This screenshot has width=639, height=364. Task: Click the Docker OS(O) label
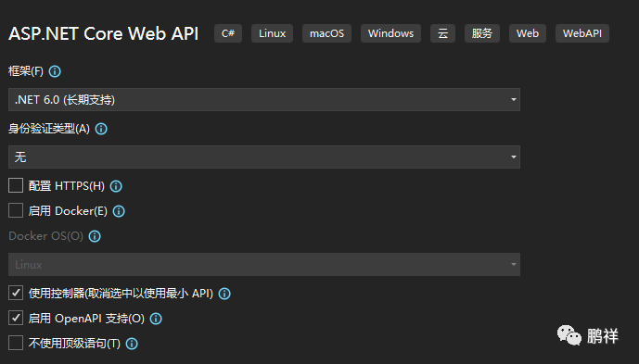coord(46,236)
